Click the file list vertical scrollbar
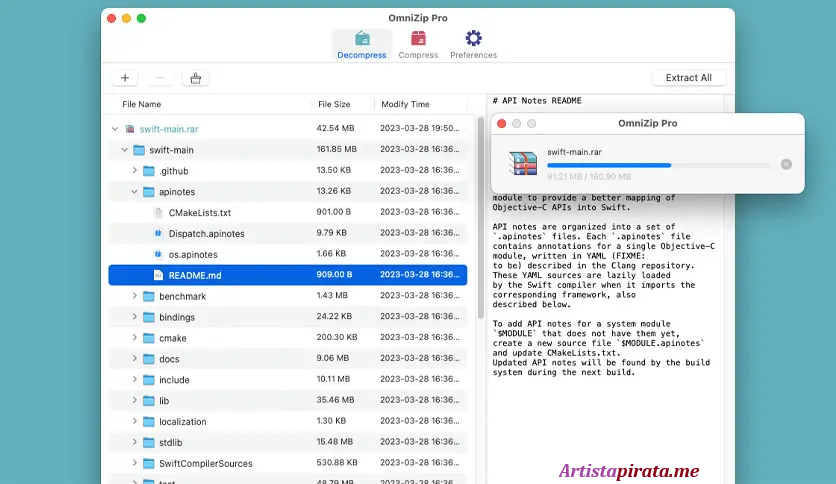Viewport: 836px width, 484px height. 480,217
